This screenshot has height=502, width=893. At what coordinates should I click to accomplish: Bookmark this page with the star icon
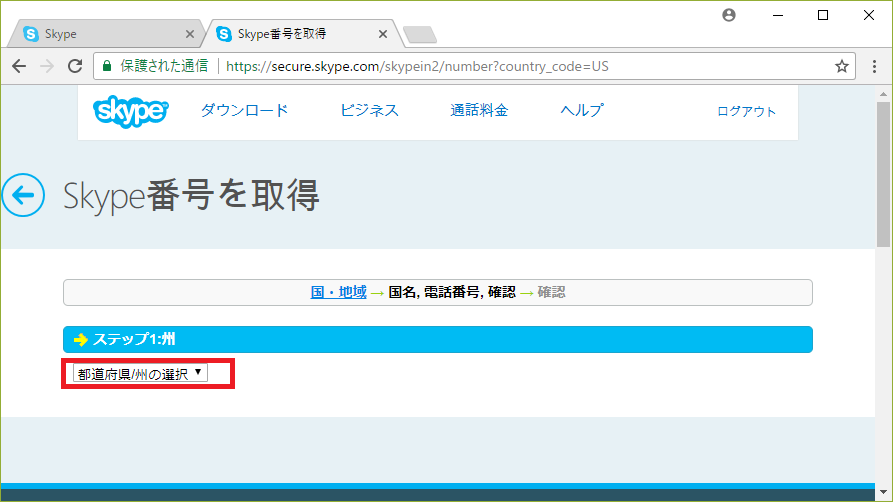click(x=842, y=66)
